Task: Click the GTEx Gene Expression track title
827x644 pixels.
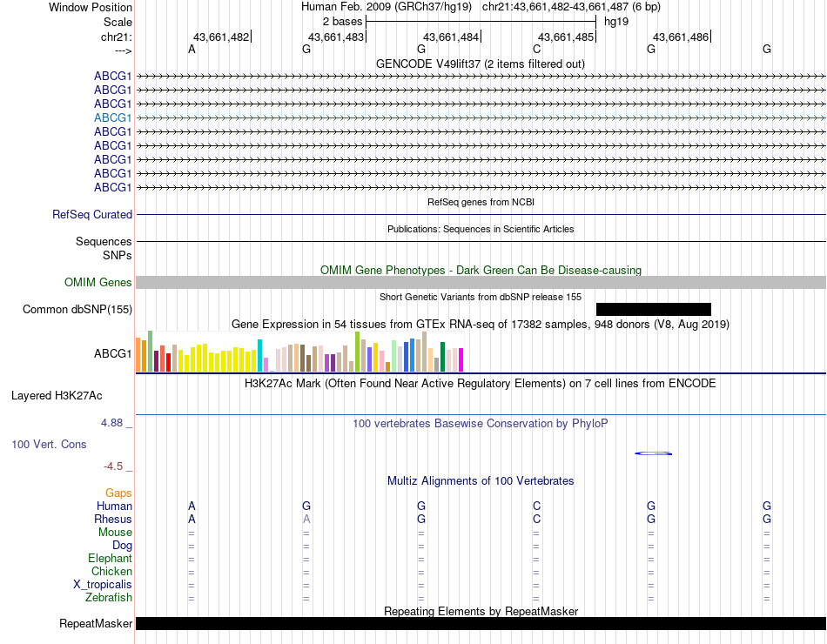Action: point(480,325)
